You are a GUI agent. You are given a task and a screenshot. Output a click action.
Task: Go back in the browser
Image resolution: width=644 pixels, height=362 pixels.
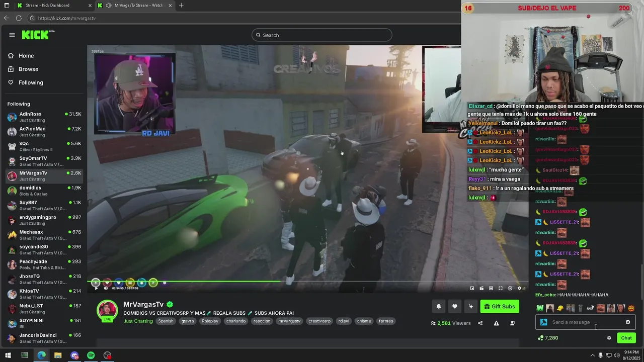pos(7,18)
